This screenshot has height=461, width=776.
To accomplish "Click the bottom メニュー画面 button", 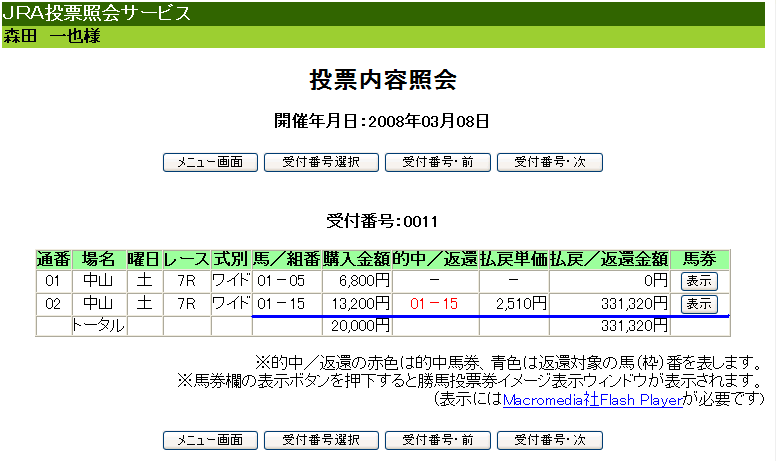I will point(210,440).
